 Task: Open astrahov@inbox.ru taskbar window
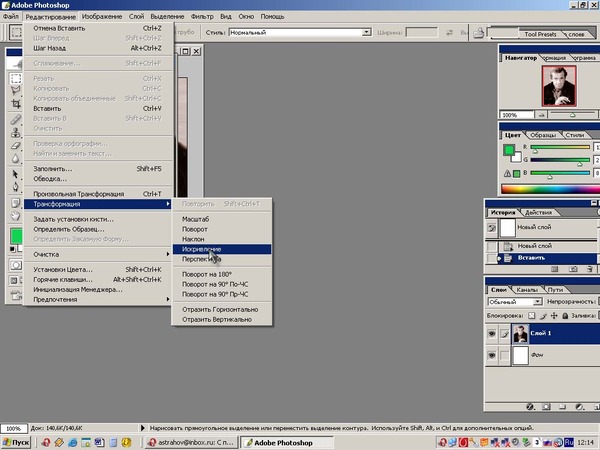tap(191, 443)
